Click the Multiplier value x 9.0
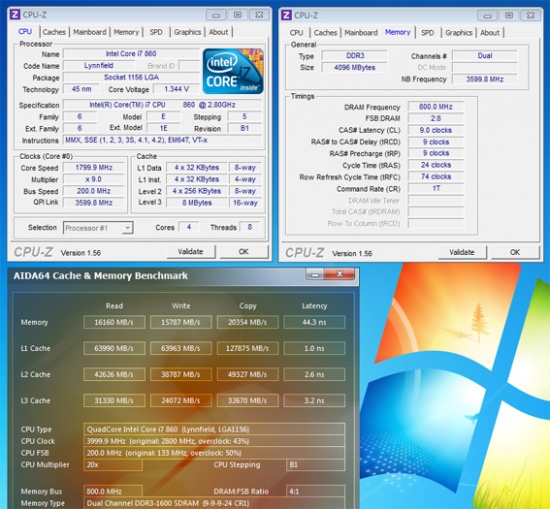550x509 pixels. coord(94,179)
